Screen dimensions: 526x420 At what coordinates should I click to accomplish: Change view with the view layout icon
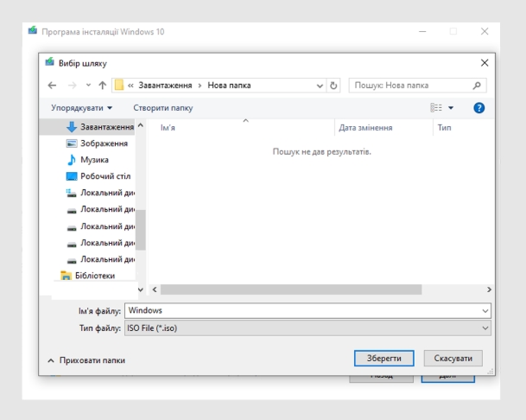(436, 108)
